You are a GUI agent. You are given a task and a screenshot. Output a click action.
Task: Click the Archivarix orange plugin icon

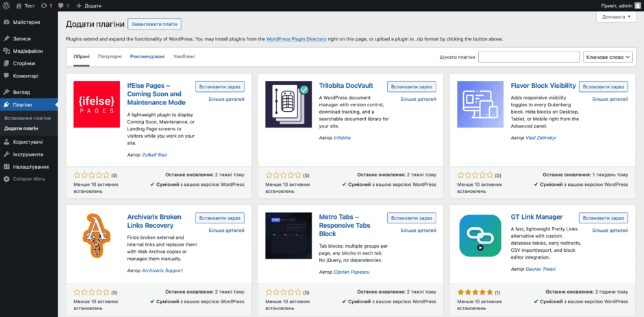97,235
